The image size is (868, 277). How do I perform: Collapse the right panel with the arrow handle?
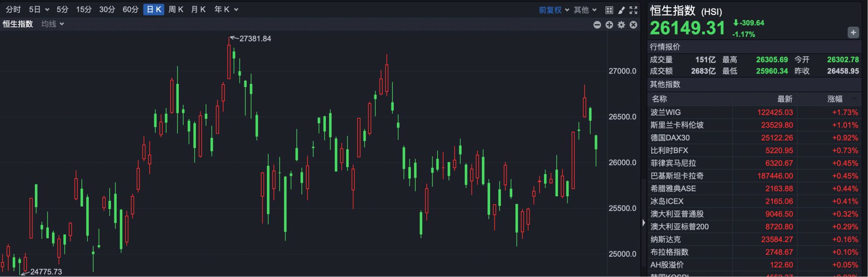[x=644, y=223]
